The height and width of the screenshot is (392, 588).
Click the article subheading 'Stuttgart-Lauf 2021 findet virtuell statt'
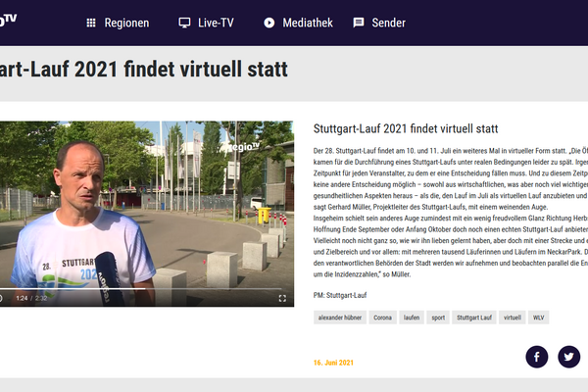click(406, 128)
